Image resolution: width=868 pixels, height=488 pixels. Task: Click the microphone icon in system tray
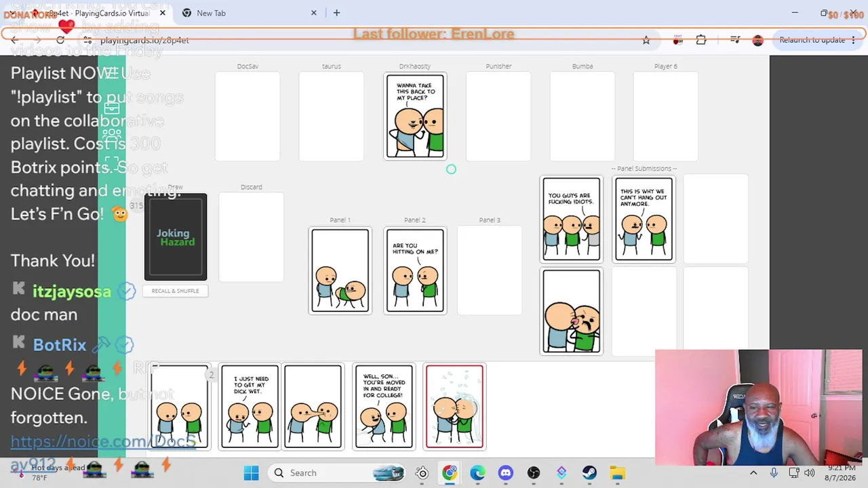tap(774, 473)
